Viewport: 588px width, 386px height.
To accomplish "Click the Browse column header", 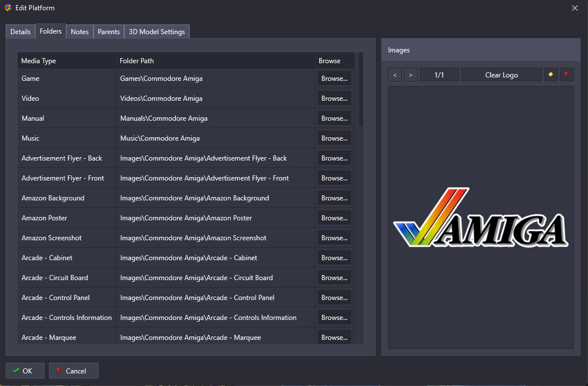I will pyautogui.click(x=334, y=60).
